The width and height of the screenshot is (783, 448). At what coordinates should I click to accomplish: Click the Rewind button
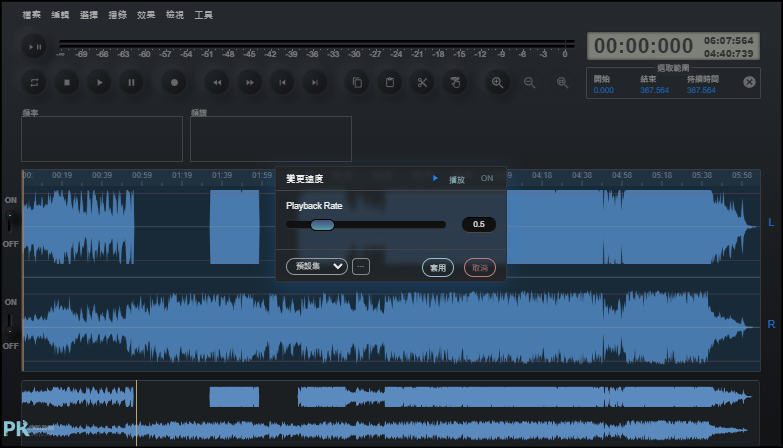[217, 82]
